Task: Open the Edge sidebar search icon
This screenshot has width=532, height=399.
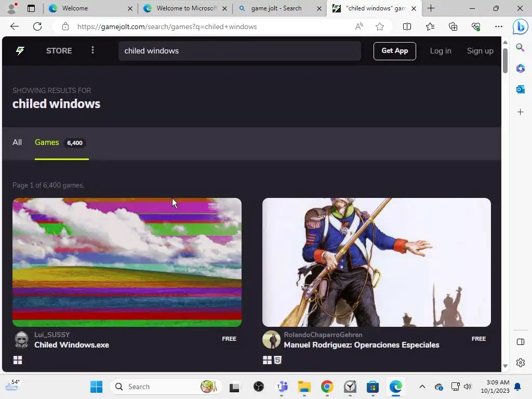Action: [x=520, y=47]
